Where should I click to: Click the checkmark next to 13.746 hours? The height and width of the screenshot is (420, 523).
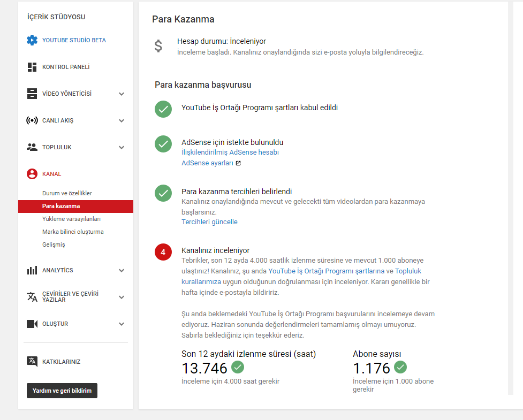tap(238, 367)
